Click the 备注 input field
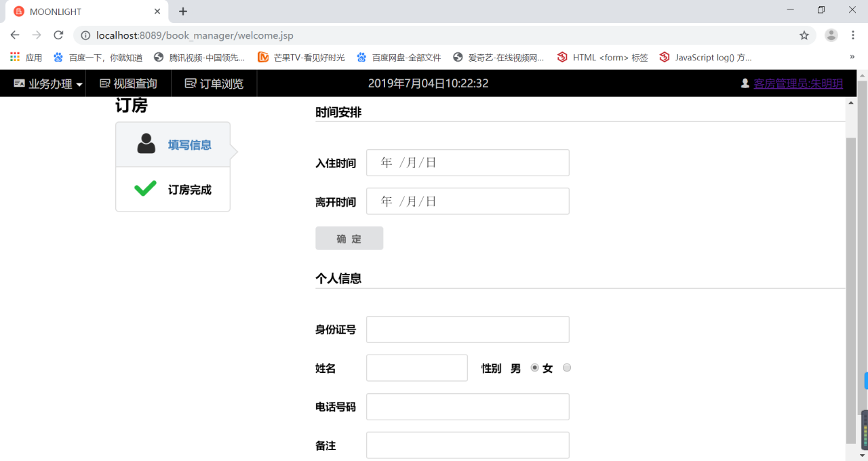 point(468,445)
